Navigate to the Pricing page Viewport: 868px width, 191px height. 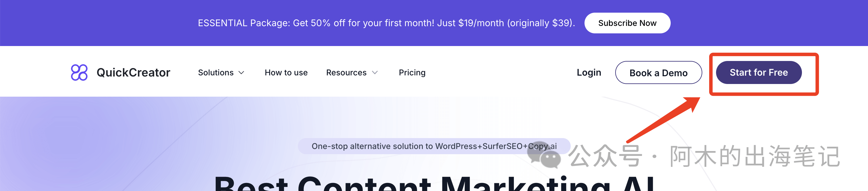[x=412, y=72]
